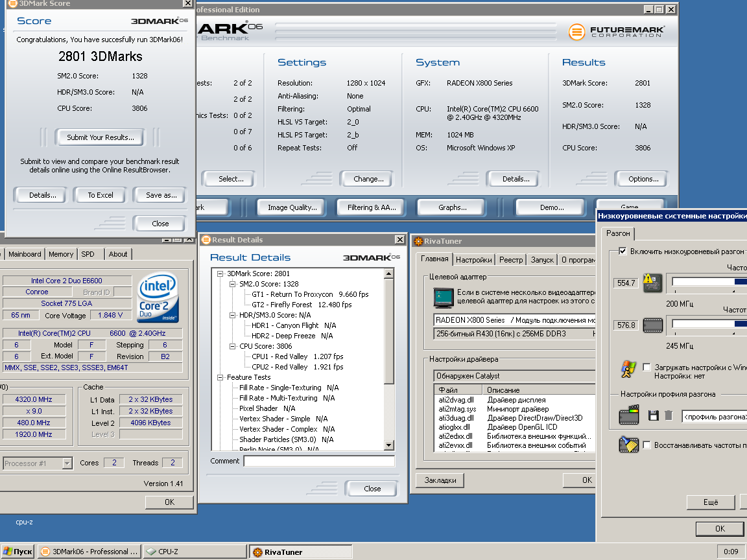Click the core clock warning chip icon
Viewport: 747px width, 560px height.
click(652, 283)
